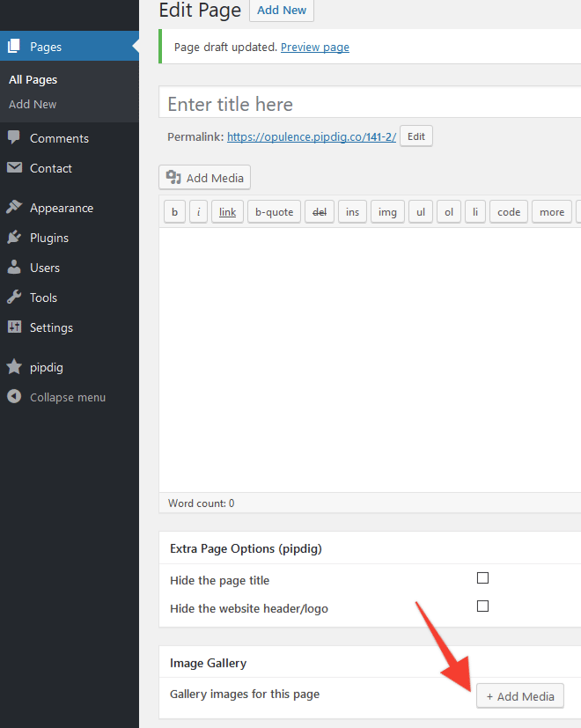Viewport: 581px width, 728px height.
Task: Insert unordered list with ul button
Action: click(421, 212)
